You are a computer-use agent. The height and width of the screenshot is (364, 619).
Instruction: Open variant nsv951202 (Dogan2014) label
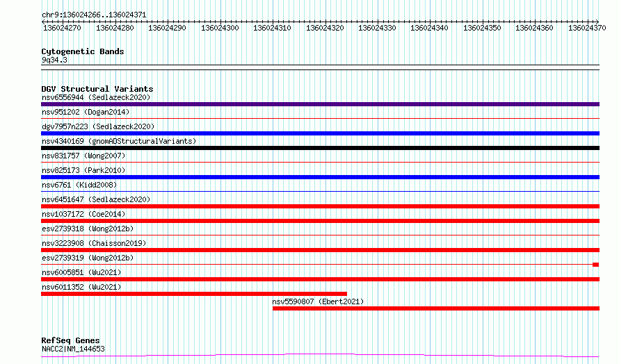pyautogui.click(x=86, y=112)
